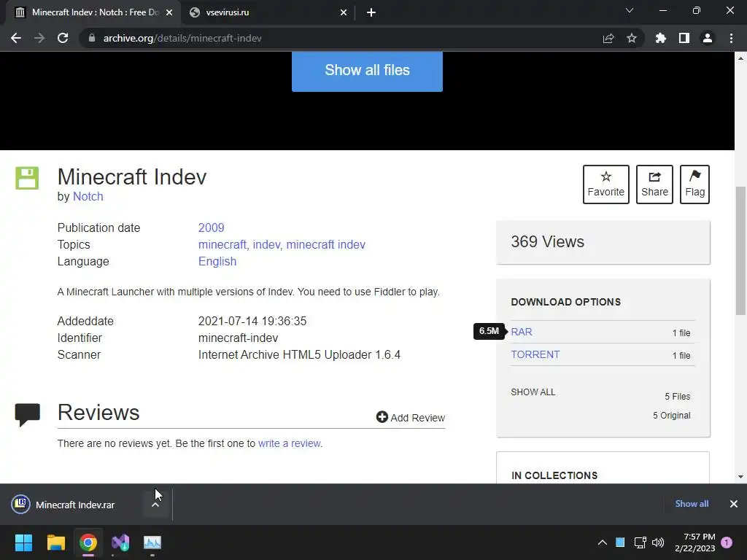Open the minecraft indev topic link
The height and width of the screenshot is (560, 747).
326,244
